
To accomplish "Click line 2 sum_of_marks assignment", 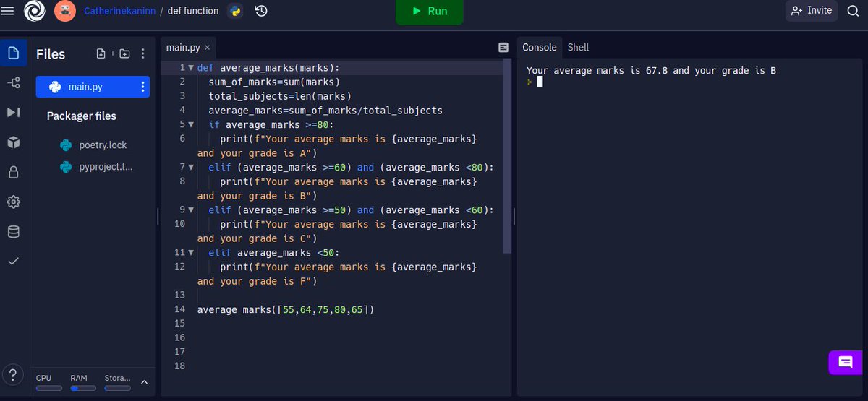I will click(x=274, y=82).
